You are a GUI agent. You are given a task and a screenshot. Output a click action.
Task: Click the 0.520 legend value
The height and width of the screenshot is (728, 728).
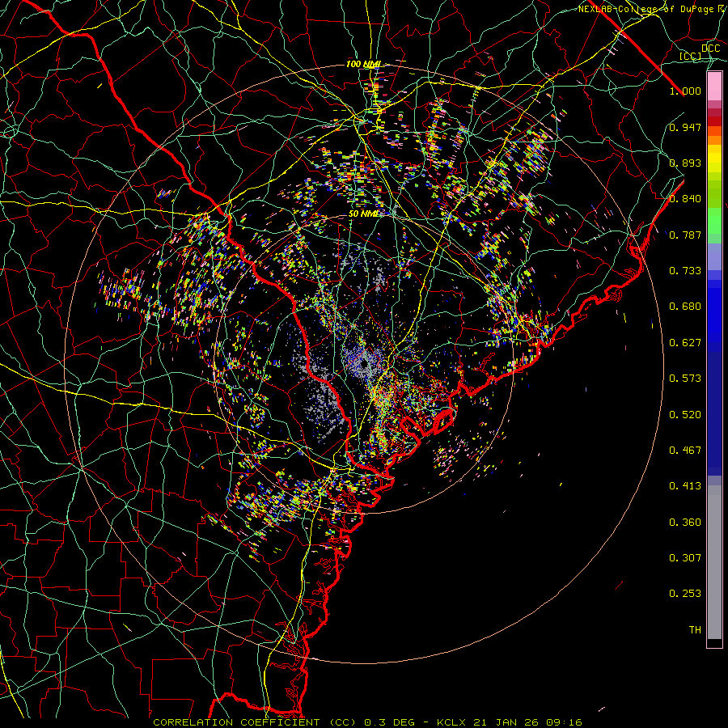(685, 415)
